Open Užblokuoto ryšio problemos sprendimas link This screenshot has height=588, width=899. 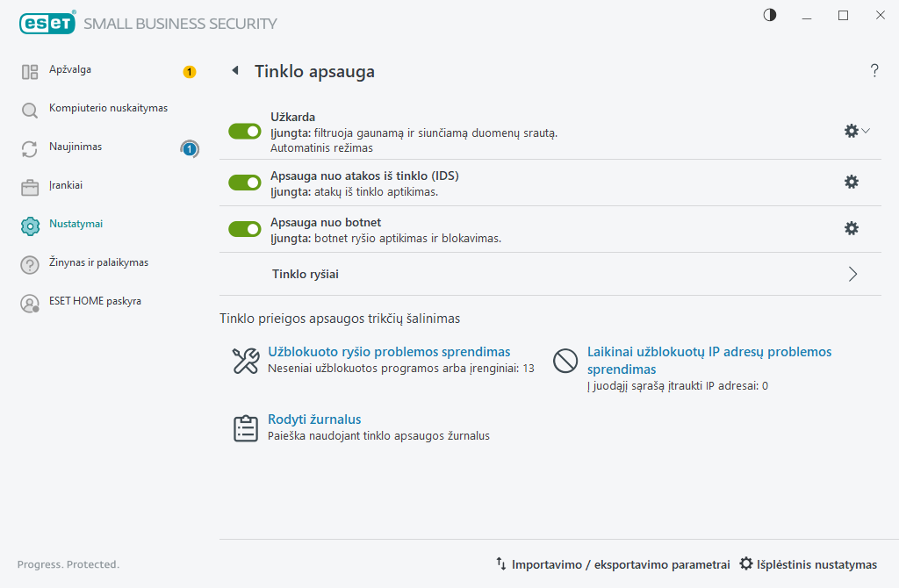(x=389, y=352)
